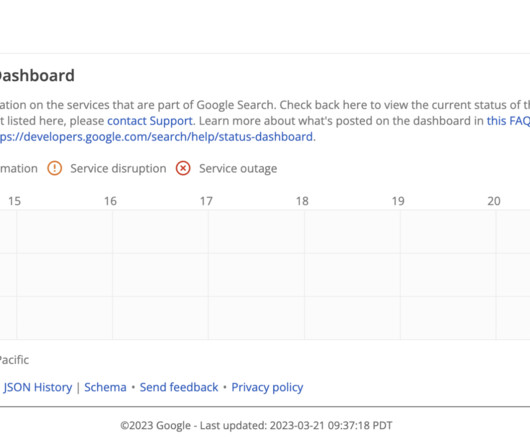Select day 19 column header
Image resolution: width=530 pixels, height=442 pixels.
pos(398,201)
